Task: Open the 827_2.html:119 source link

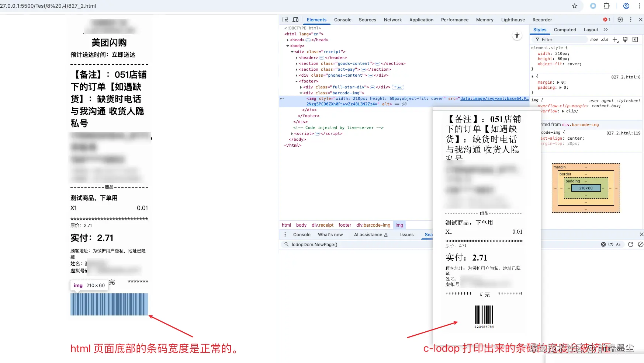Action: (x=623, y=133)
